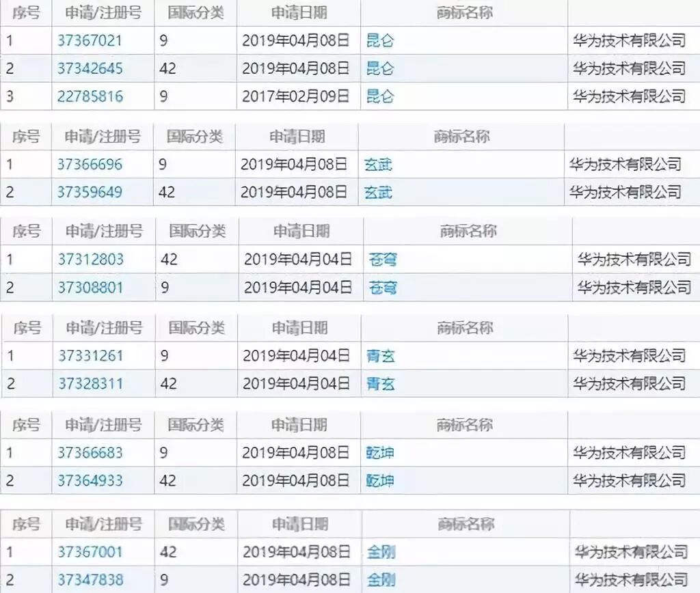Click 金刚 trademark name in row 37367001
Viewport: 700px width, 593px height.
(x=381, y=551)
